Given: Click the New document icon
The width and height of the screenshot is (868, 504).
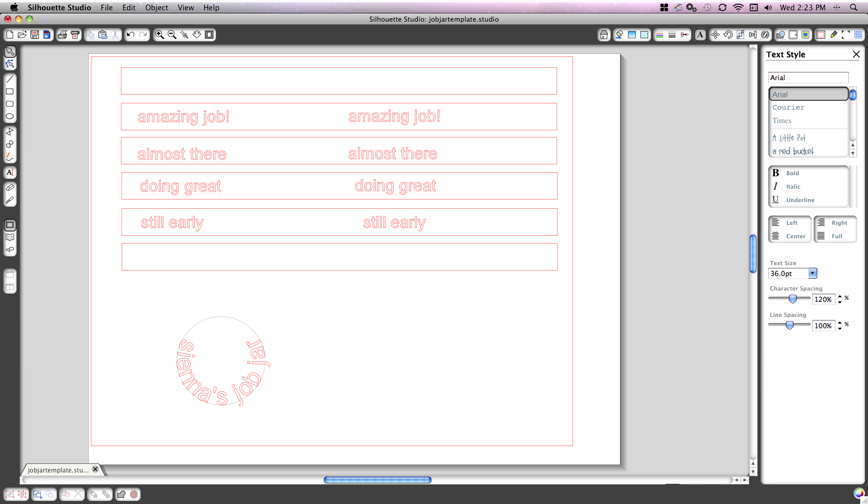Looking at the screenshot, I should point(9,35).
